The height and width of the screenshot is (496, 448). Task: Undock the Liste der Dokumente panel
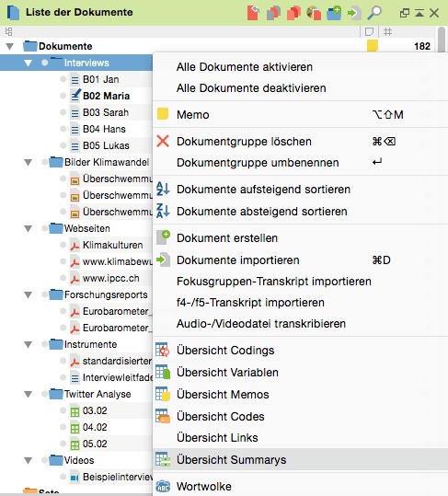(x=405, y=13)
